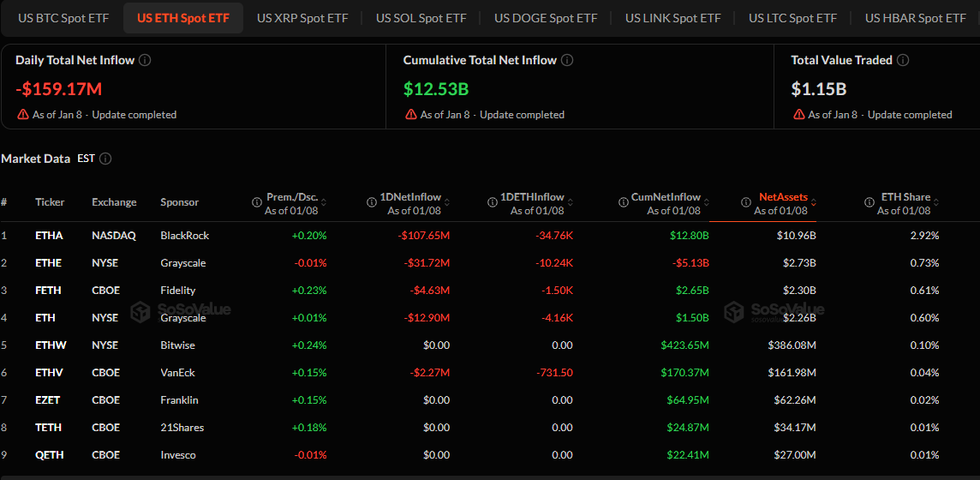Switch to US BTC Spot ETF tab

coord(61,18)
